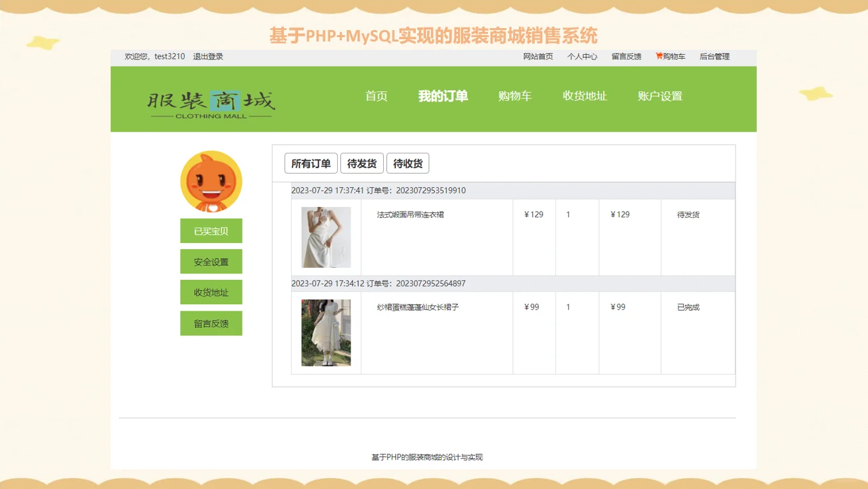Image resolution: width=868 pixels, height=489 pixels.
Task: Open 安全设置 in the sidebar
Action: pyautogui.click(x=211, y=261)
